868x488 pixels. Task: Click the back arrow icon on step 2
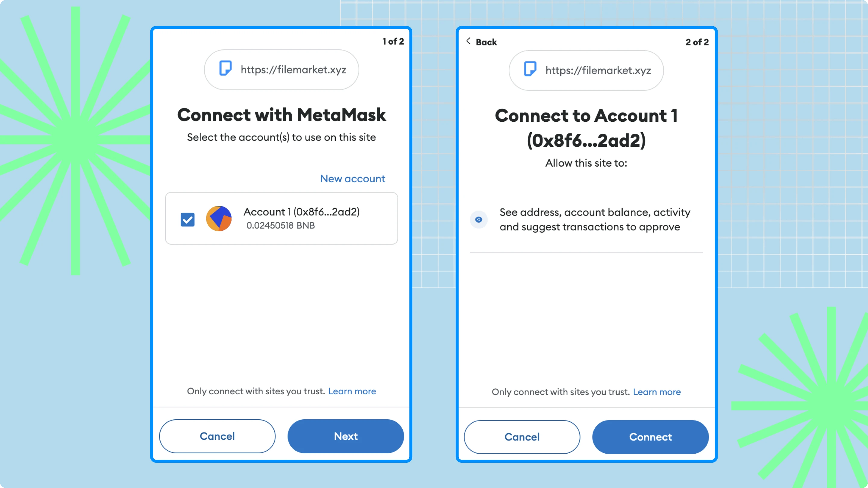469,41
